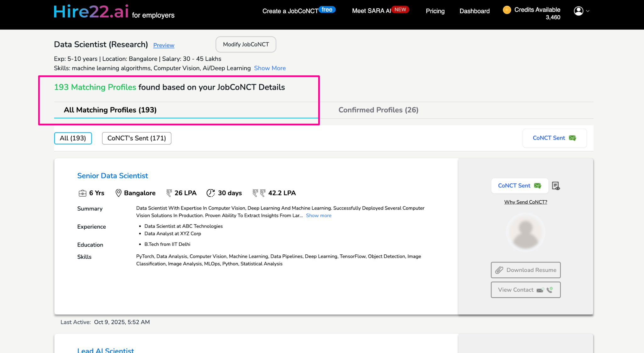Click the blurred candidate avatar photo
This screenshot has height=353, width=644.
pyautogui.click(x=525, y=233)
